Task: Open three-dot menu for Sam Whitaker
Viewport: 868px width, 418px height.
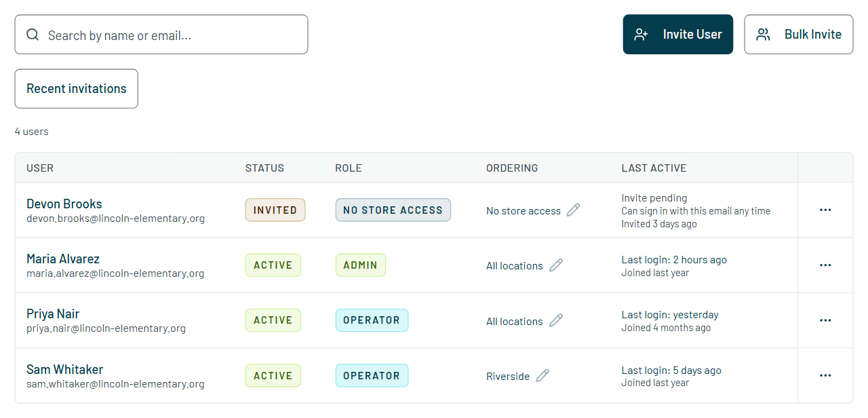Action: [x=825, y=375]
